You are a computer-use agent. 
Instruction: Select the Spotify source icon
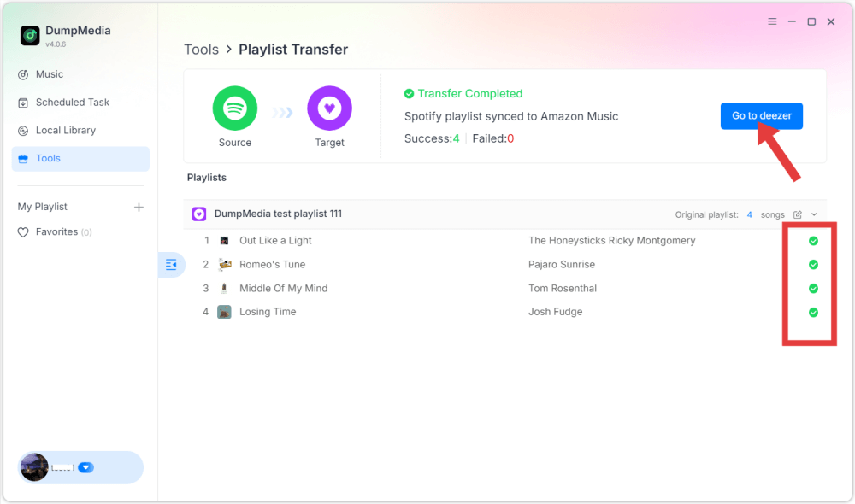pyautogui.click(x=234, y=108)
